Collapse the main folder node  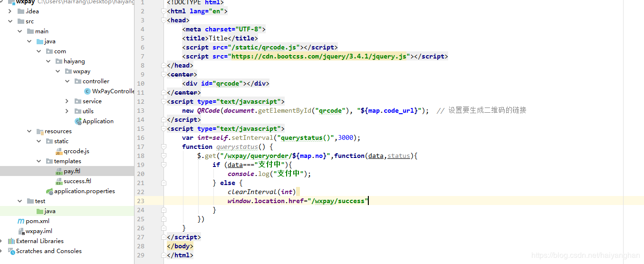(x=20, y=31)
